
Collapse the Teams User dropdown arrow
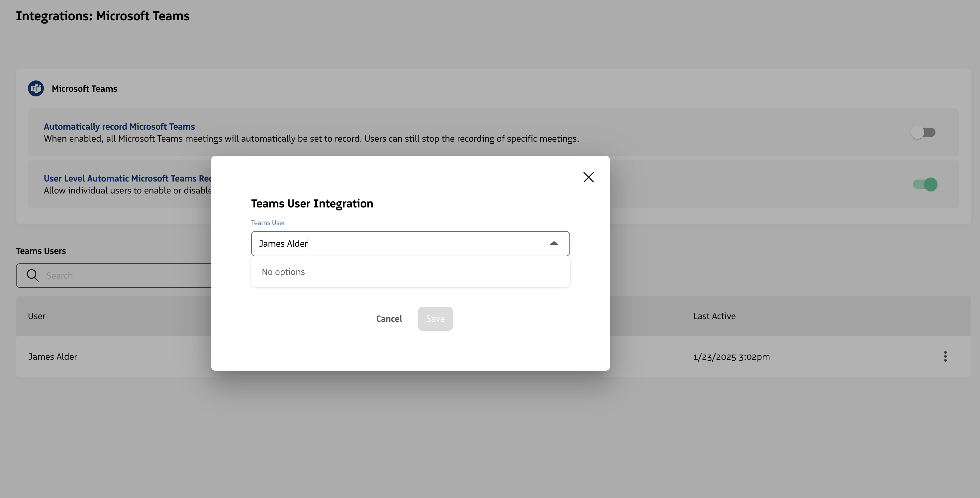(554, 244)
